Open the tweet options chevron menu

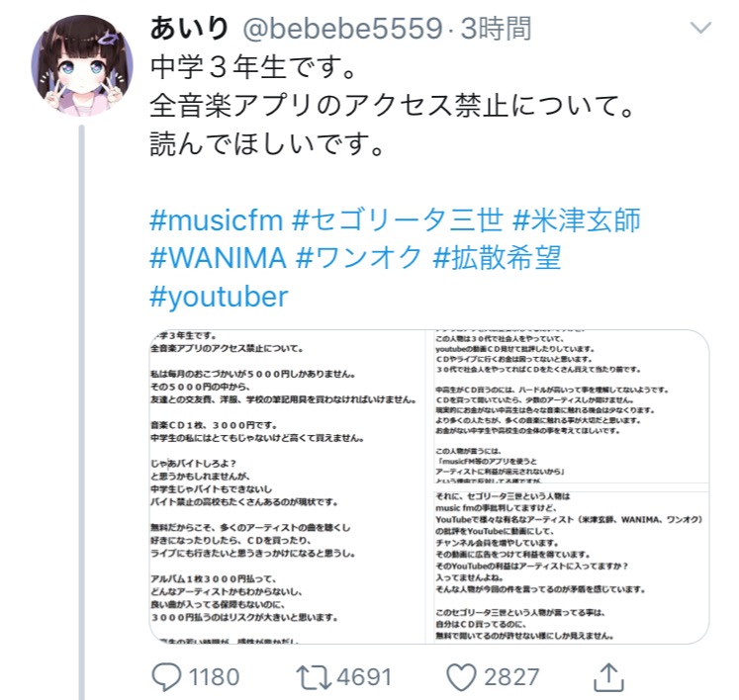700,28
